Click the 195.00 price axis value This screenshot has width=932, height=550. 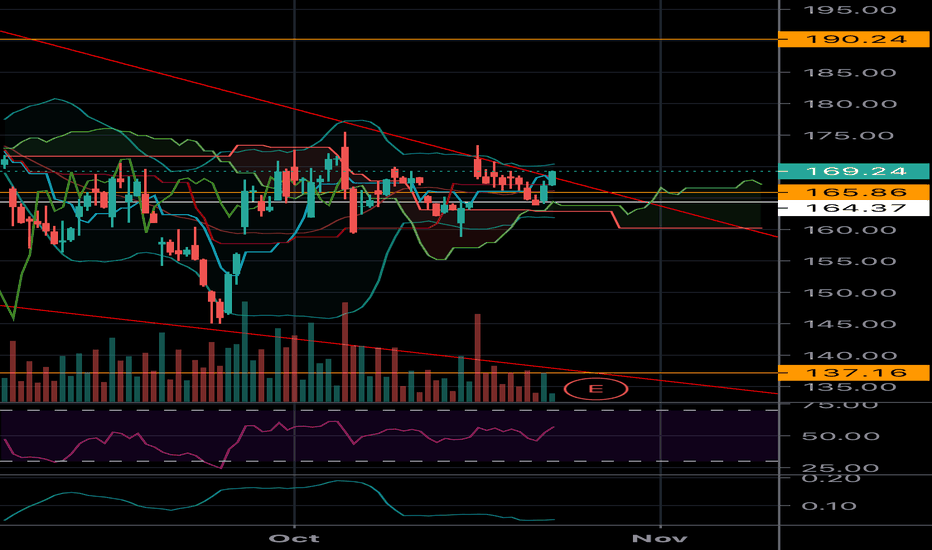(x=849, y=10)
